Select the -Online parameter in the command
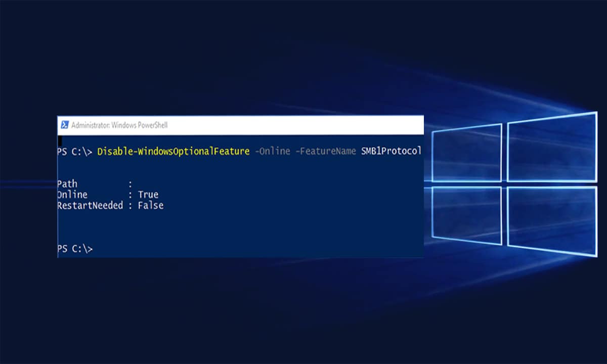Viewport: 607px width, 364px height. (x=273, y=151)
